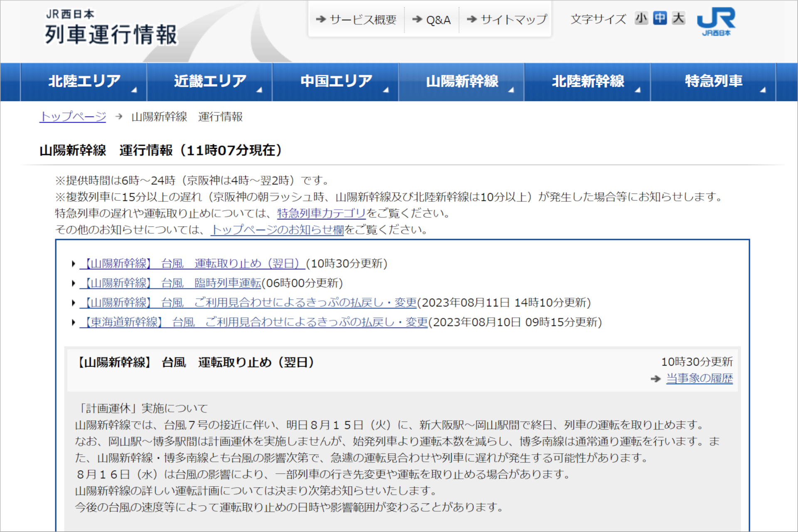Select breadcrumb text 山陽新幹線 運行情報
798x532 pixels.
[187, 117]
